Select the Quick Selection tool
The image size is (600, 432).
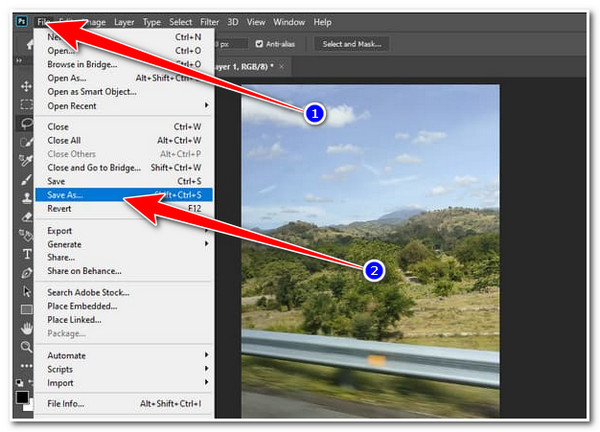click(26, 142)
